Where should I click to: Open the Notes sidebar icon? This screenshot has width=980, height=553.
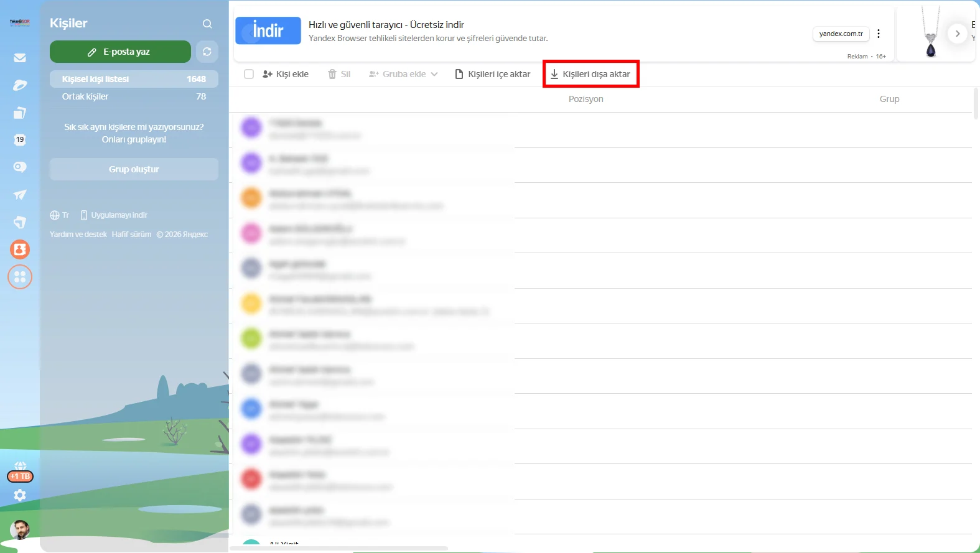(20, 222)
